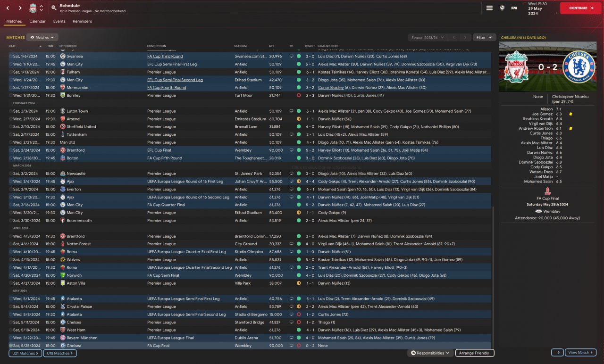Expand the Responsibilities dropdown
604x364 pixels.
click(430, 353)
